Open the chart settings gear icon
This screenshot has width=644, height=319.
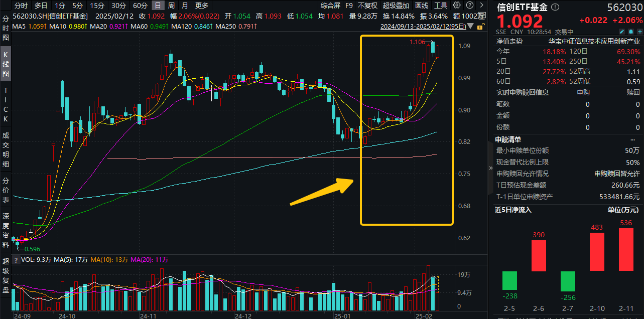(x=456, y=6)
